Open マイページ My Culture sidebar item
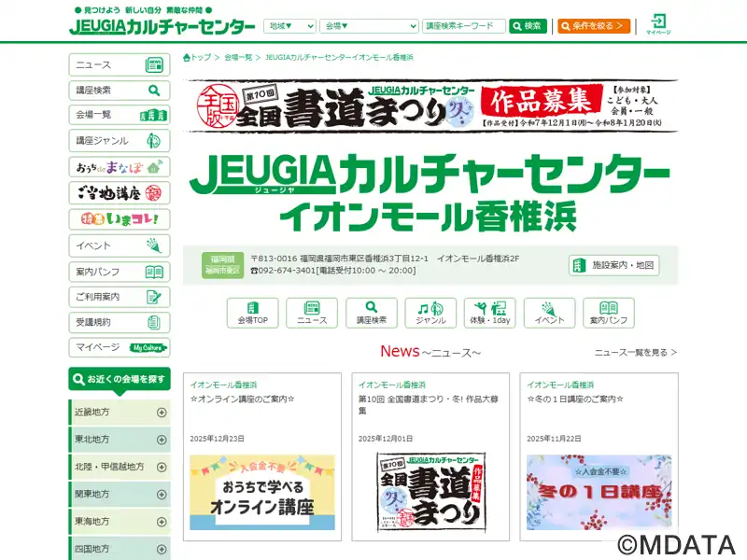 point(120,347)
